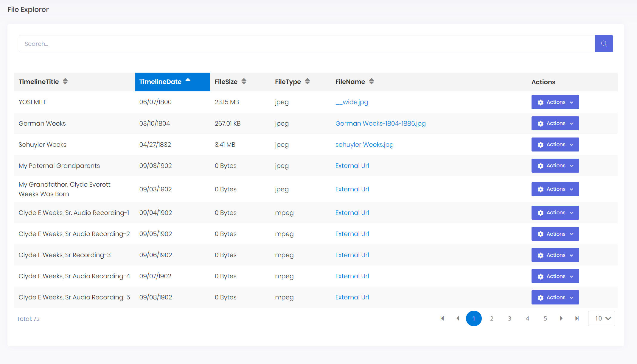This screenshot has height=364, width=637.
Task: Click the FileSize column header label
Action: (x=226, y=82)
